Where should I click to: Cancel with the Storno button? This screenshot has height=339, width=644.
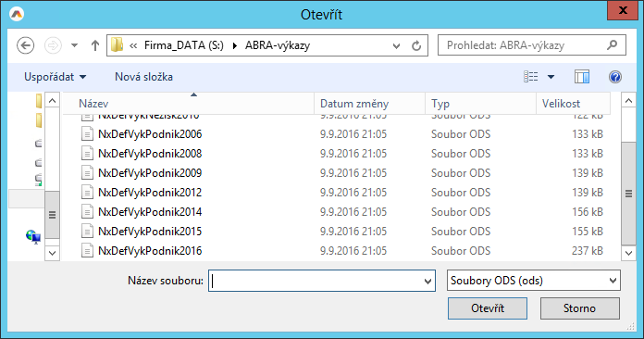[579, 308]
